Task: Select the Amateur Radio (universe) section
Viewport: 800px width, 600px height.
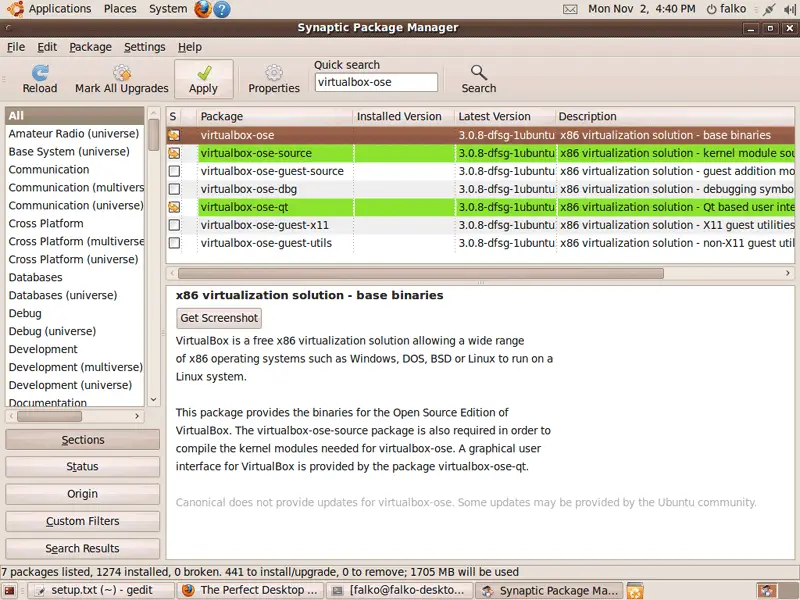Action: click(x=75, y=134)
